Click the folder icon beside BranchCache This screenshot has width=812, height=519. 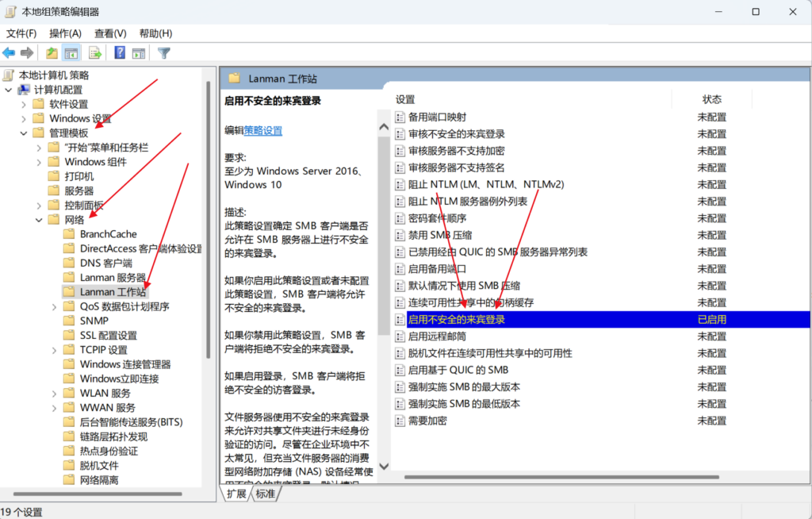[69, 234]
